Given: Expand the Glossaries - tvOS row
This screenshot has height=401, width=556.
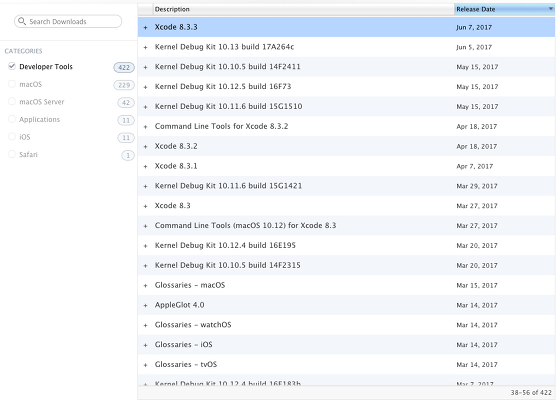Looking at the screenshot, I should point(145,365).
